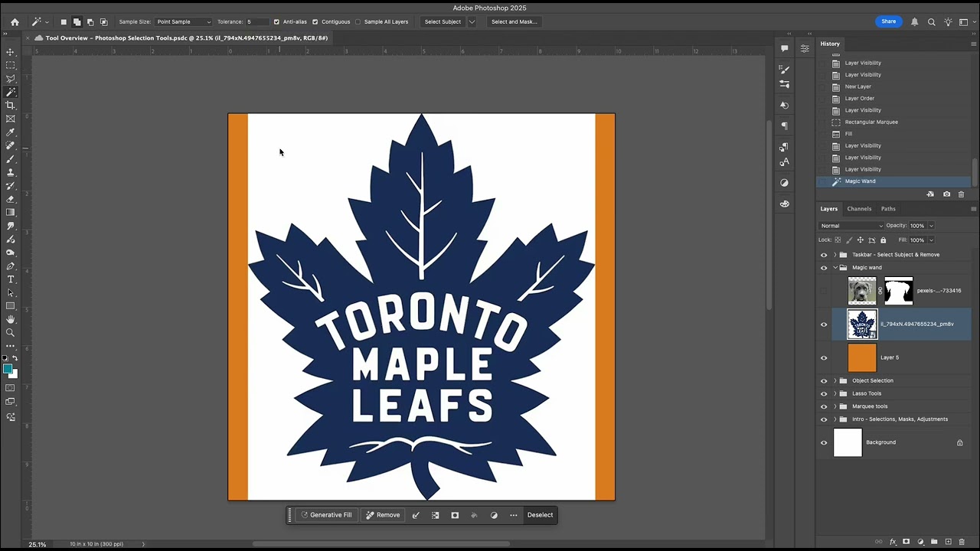The width and height of the screenshot is (980, 551).
Task: Click the Generative Fill button
Action: (326, 515)
